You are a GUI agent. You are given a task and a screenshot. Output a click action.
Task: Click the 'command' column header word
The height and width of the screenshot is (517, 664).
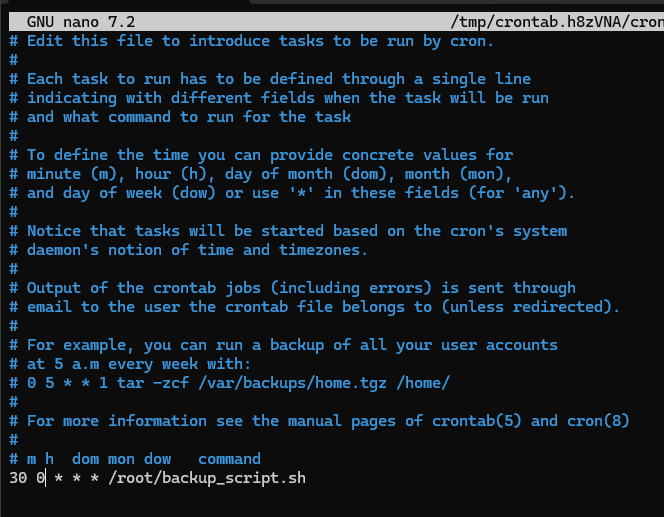coord(230,459)
